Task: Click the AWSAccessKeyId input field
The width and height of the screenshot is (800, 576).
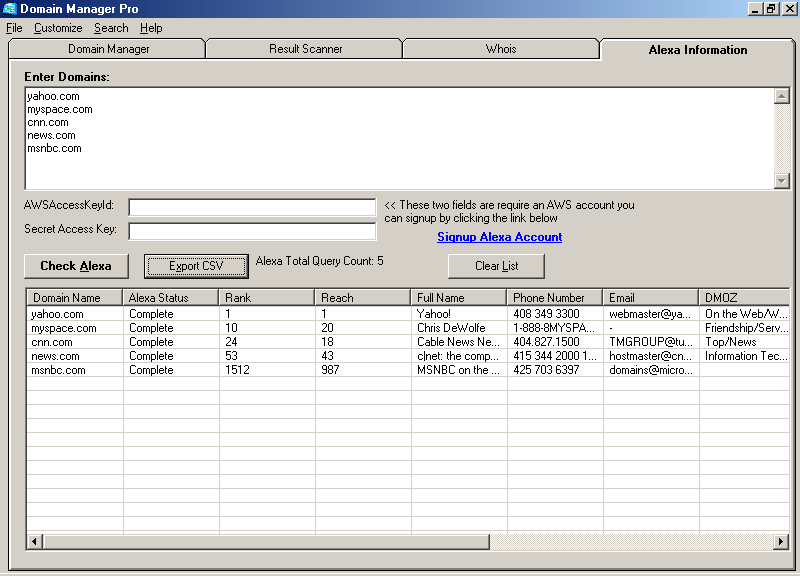Action: (x=252, y=208)
